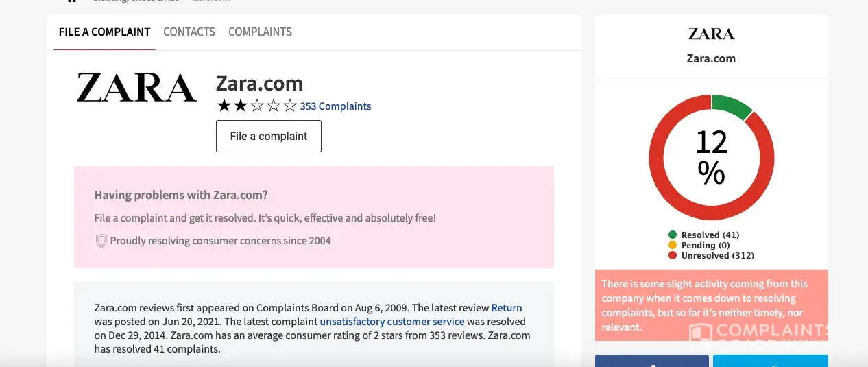Switch to the Contacts tab
This screenshot has width=868, height=367.
pos(189,32)
